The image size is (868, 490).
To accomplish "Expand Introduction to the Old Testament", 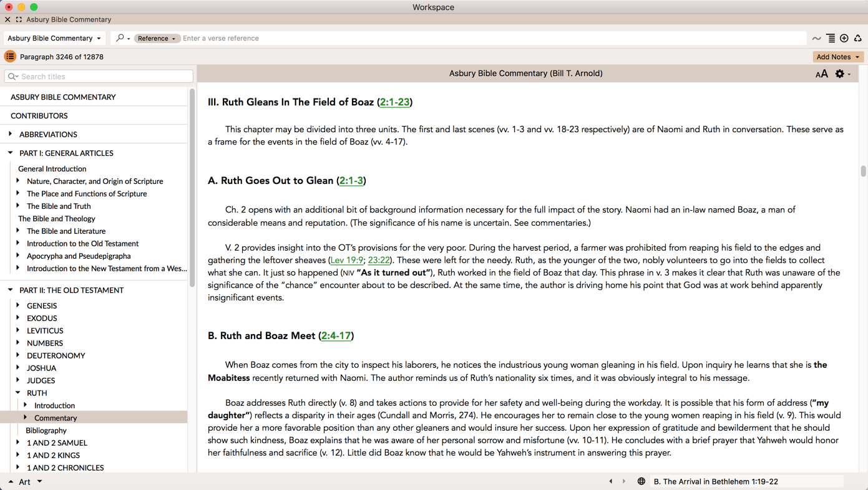I will tap(18, 243).
